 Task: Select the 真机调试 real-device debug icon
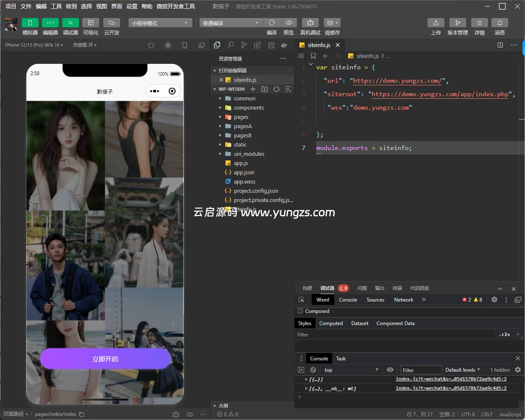point(310,23)
